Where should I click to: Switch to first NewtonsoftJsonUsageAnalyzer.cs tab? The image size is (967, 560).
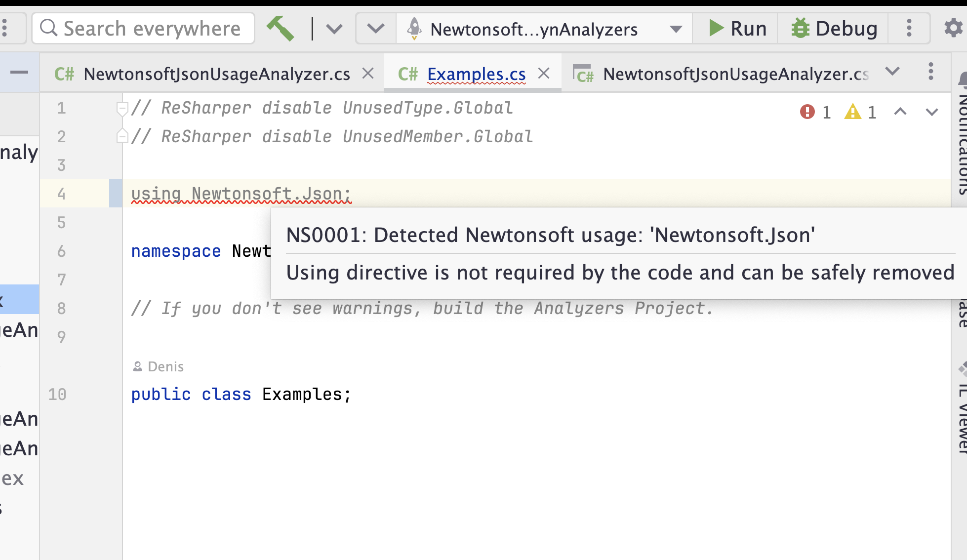pyautogui.click(x=216, y=74)
